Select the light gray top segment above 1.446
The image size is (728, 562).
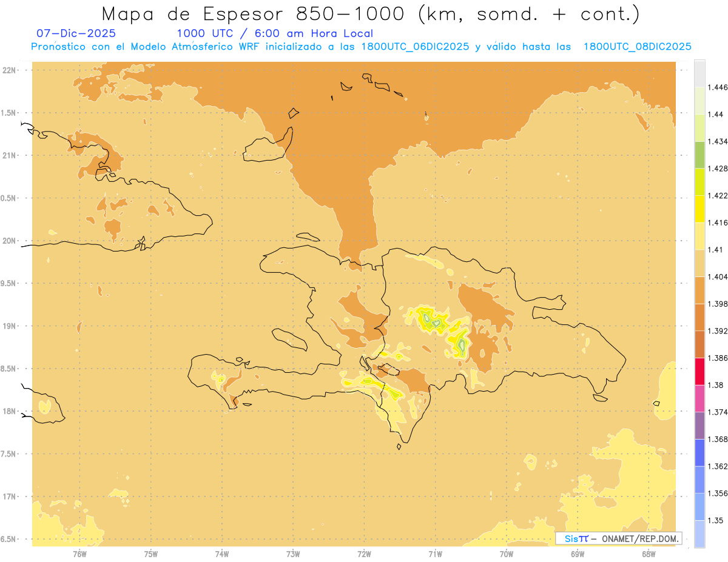coord(699,73)
